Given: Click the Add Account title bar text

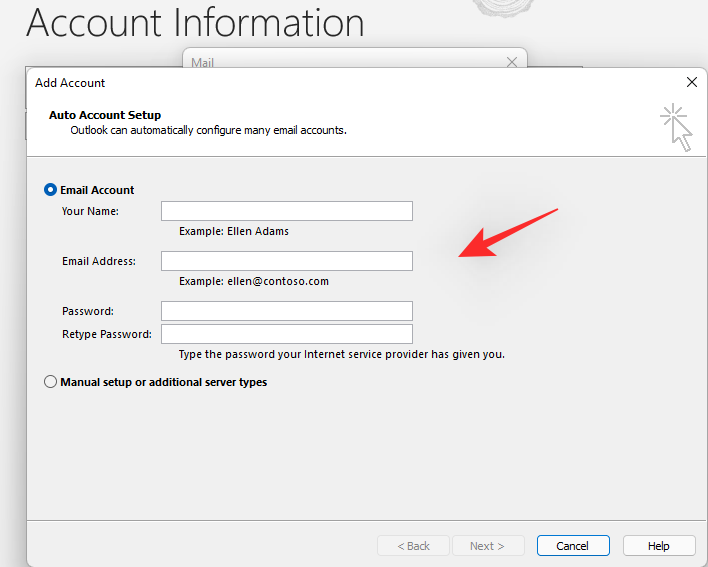Looking at the screenshot, I should (70, 83).
